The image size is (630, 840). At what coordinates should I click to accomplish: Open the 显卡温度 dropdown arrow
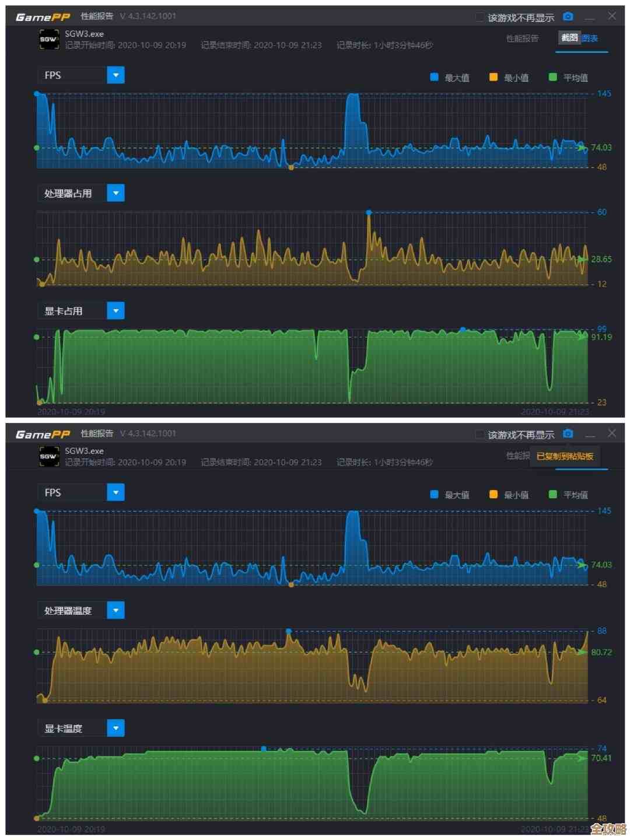pyautogui.click(x=116, y=728)
